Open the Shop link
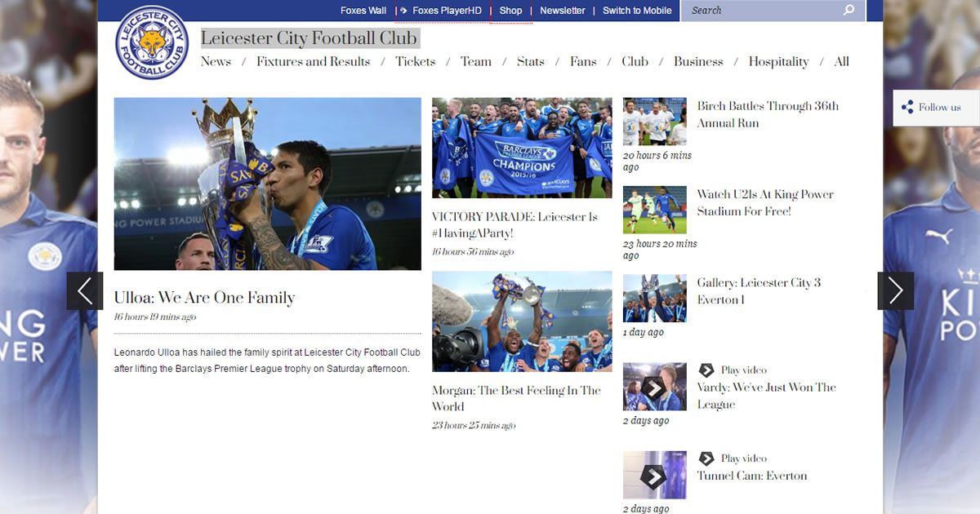 click(x=510, y=11)
